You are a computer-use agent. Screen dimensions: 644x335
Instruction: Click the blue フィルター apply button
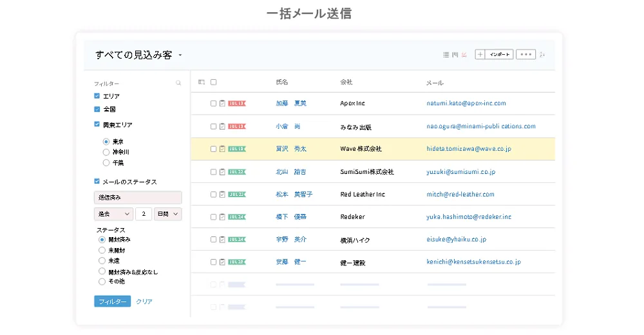click(113, 301)
